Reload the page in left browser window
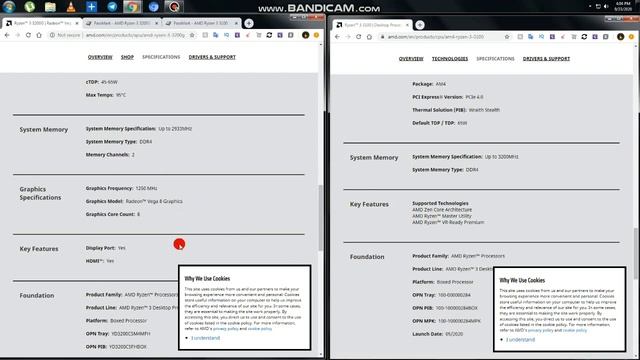This screenshot has width=640, height=360. (28, 35)
